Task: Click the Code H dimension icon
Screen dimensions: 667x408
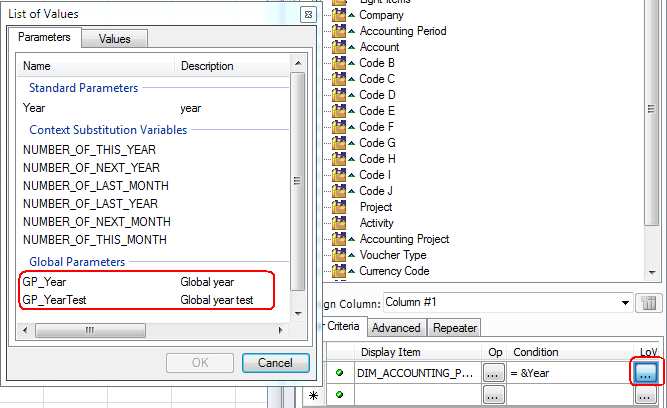Action: [x=339, y=159]
